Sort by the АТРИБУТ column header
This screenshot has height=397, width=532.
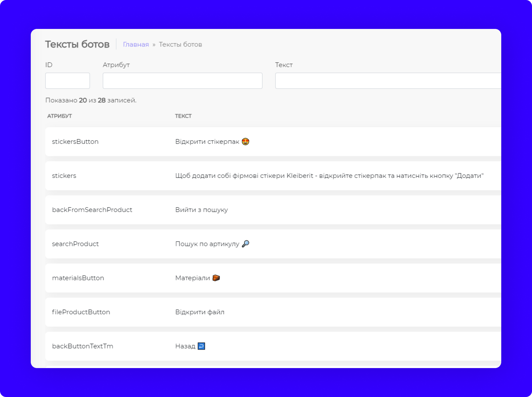tap(59, 116)
